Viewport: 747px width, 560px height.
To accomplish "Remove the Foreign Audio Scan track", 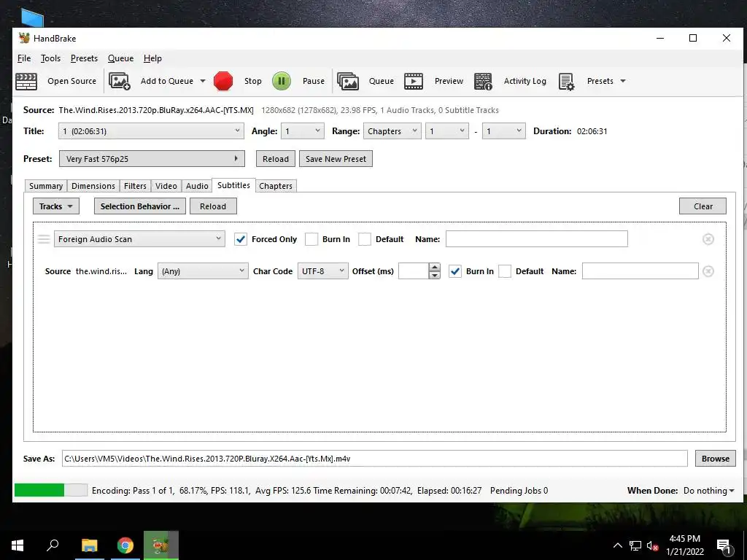I will pos(708,239).
